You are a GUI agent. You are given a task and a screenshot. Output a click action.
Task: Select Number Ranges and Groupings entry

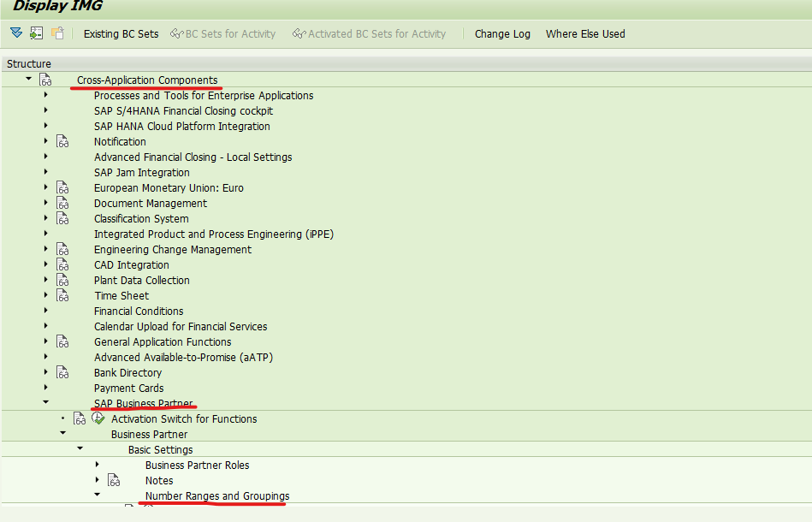pos(217,495)
